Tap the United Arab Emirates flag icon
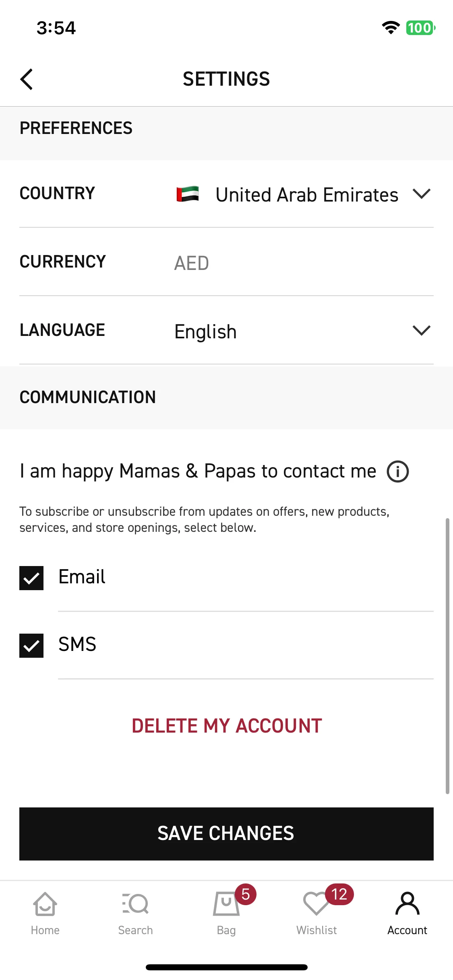 click(x=188, y=194)
